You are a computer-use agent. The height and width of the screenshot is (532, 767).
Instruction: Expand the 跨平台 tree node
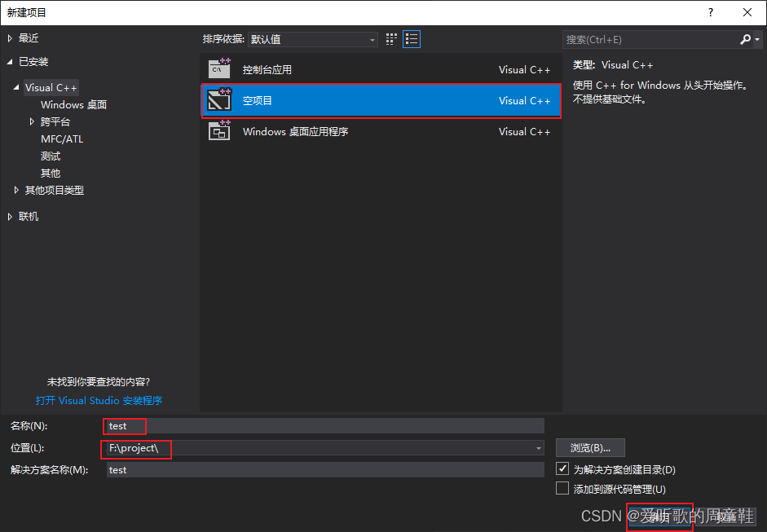(x=31, y=121)
